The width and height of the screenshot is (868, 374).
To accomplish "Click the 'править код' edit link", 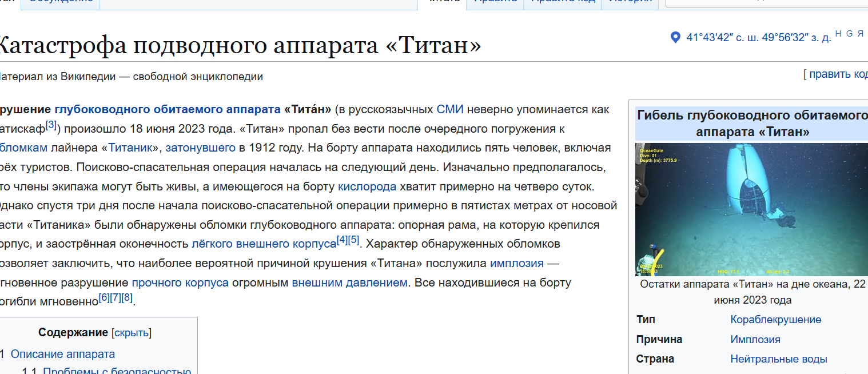I will 838,74.
